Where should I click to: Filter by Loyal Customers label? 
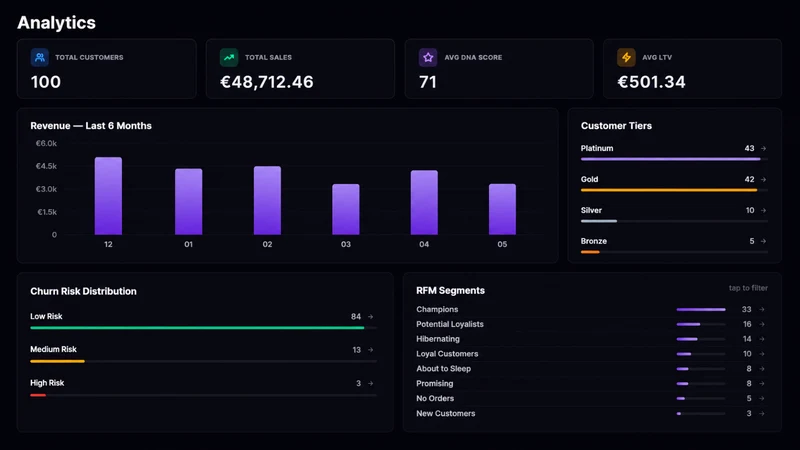coord(447,354)
